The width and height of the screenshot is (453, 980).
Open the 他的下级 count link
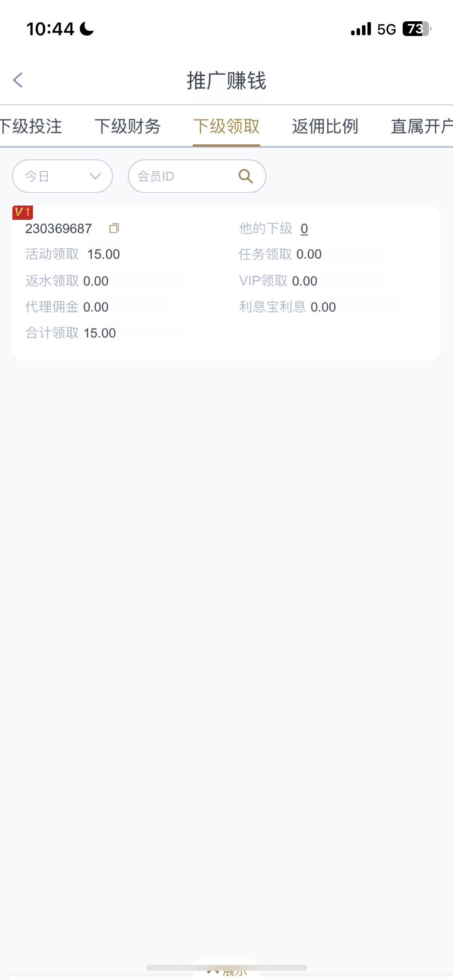[x=304, y=229]
